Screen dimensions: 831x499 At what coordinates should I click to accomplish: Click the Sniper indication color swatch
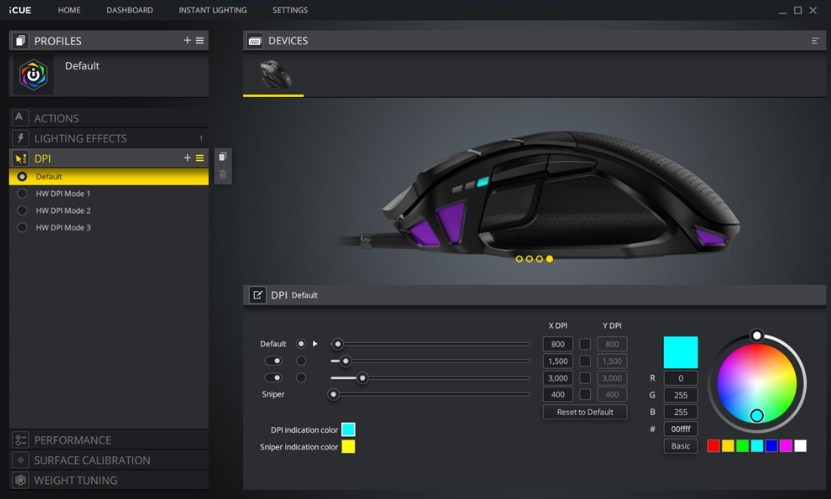click(x=348, y=447)
